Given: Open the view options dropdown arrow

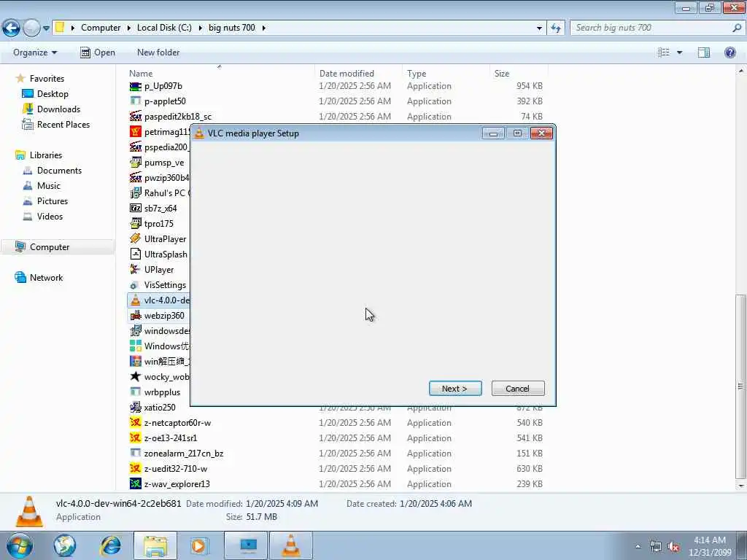Looking at the screenshot, I should click(679, 52).
